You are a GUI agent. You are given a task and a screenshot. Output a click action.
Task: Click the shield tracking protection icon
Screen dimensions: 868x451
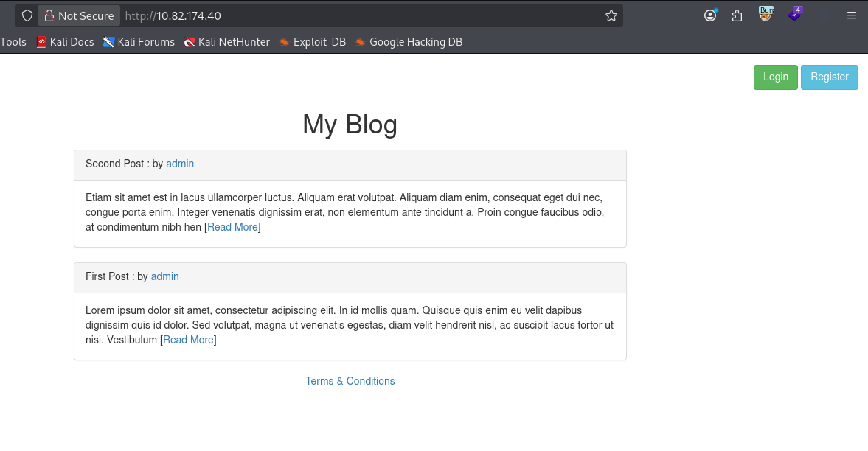point(27,15)
